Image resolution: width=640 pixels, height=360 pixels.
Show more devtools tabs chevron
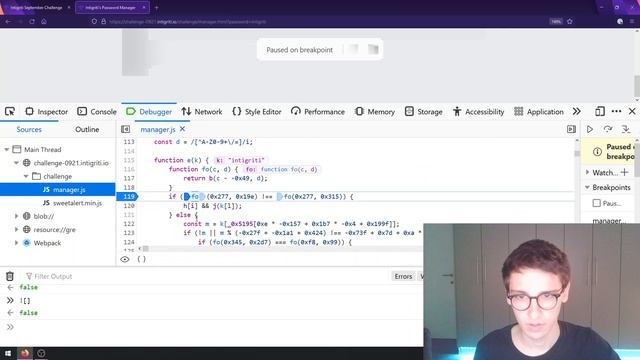pyautogui.click(x=576, y=111)
